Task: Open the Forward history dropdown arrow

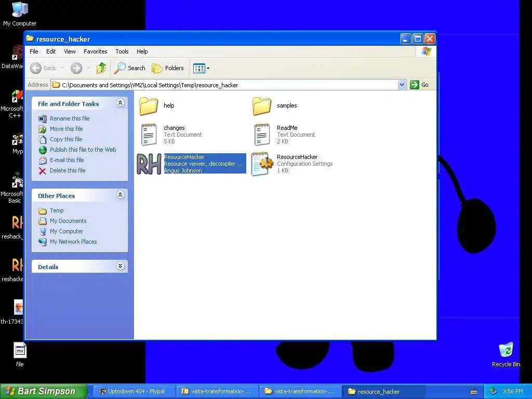Action: click(x=88, y=68)
